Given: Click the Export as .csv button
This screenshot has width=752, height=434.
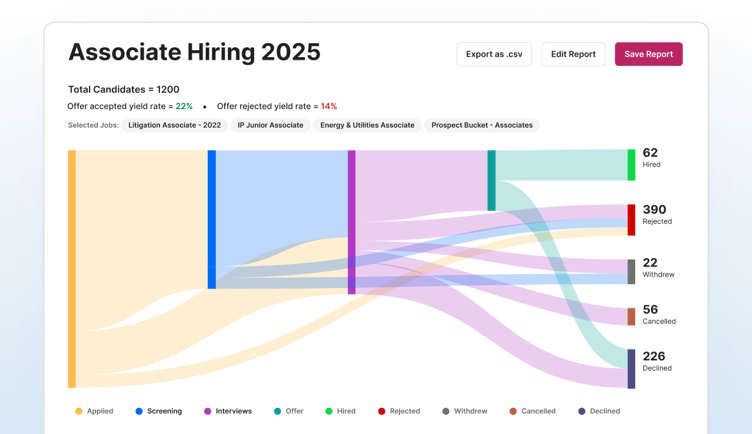Looking at the screenshot, I should click(x=494, y=54).
